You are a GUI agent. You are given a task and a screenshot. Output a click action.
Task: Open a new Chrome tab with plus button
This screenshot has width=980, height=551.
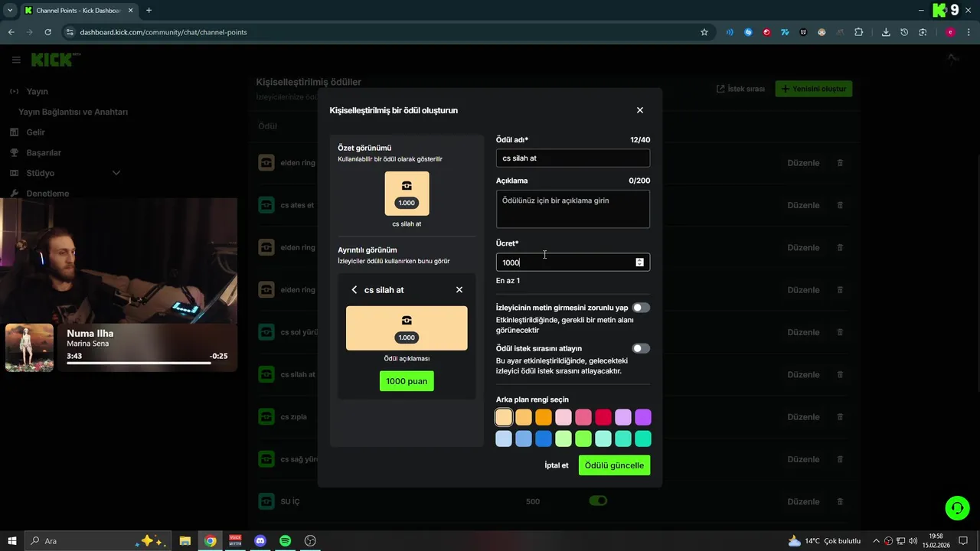point(149,10)
